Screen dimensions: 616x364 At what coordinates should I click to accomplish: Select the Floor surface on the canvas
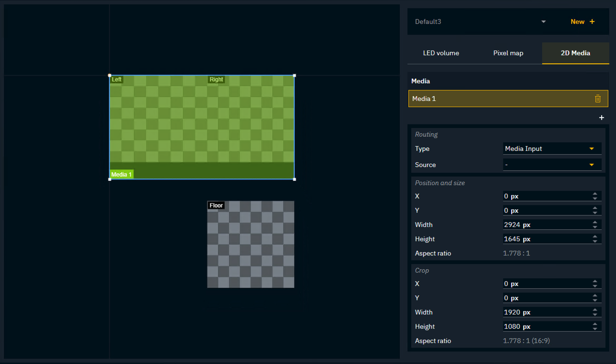250,244
